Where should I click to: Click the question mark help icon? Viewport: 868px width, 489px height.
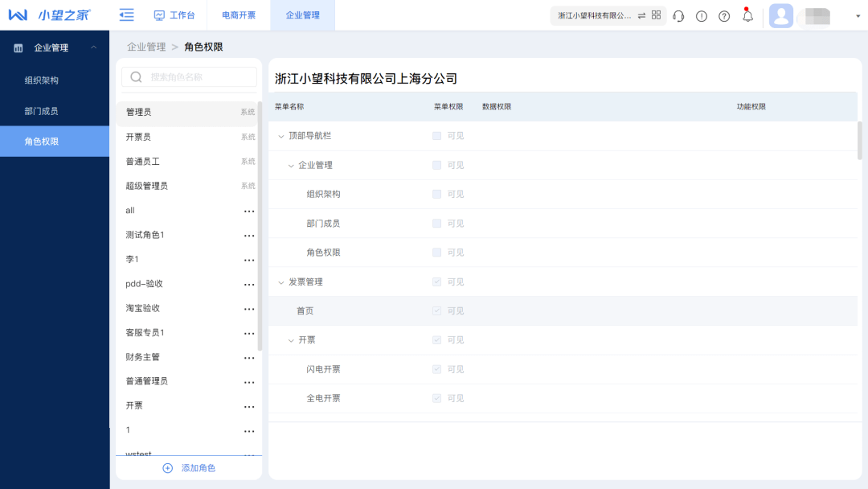[724, 16]
